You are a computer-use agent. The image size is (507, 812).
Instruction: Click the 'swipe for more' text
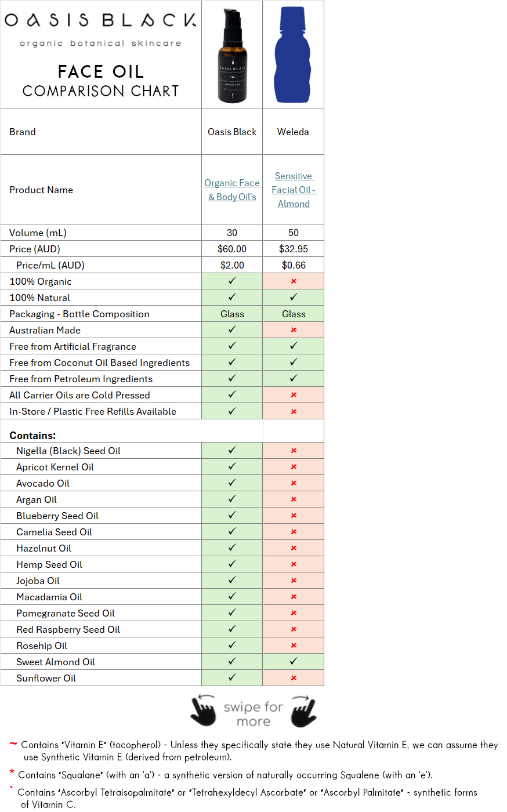(x=253, y=714)
